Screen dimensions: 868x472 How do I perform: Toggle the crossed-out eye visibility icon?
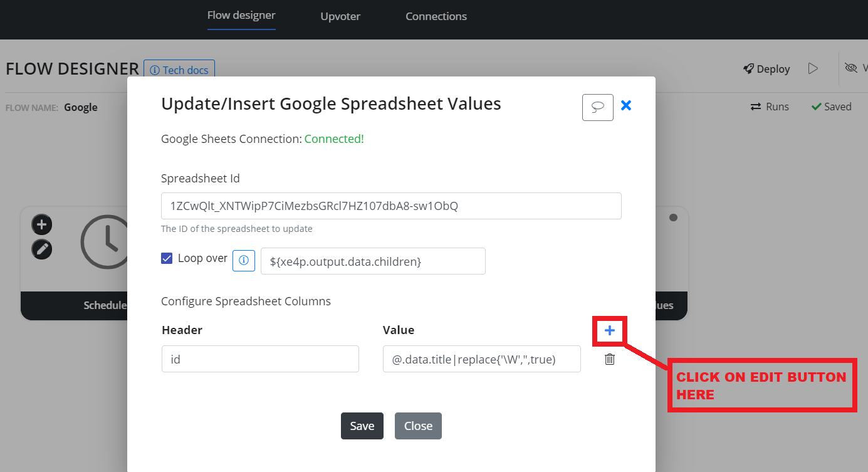[850, 68]
